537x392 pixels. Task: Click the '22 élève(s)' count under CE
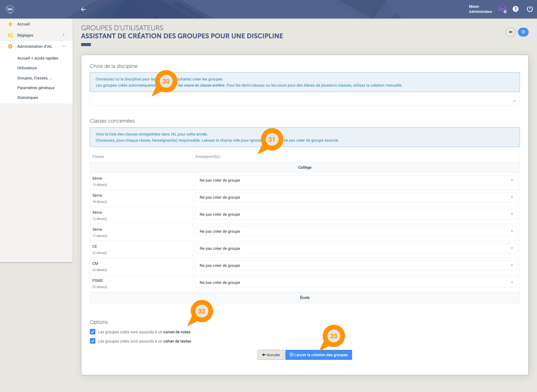tap(100, 253)
